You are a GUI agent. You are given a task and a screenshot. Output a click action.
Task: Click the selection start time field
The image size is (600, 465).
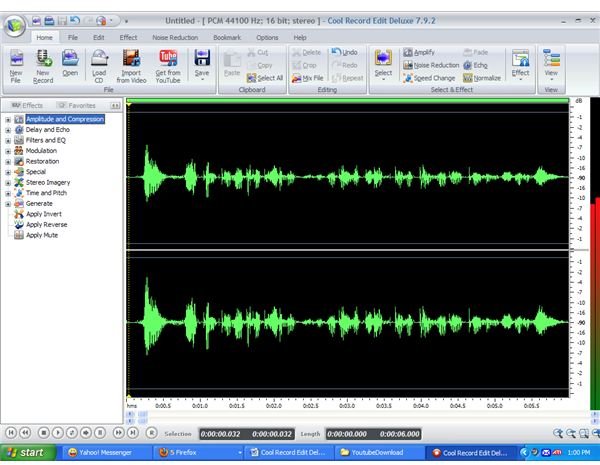click(220, 434)
